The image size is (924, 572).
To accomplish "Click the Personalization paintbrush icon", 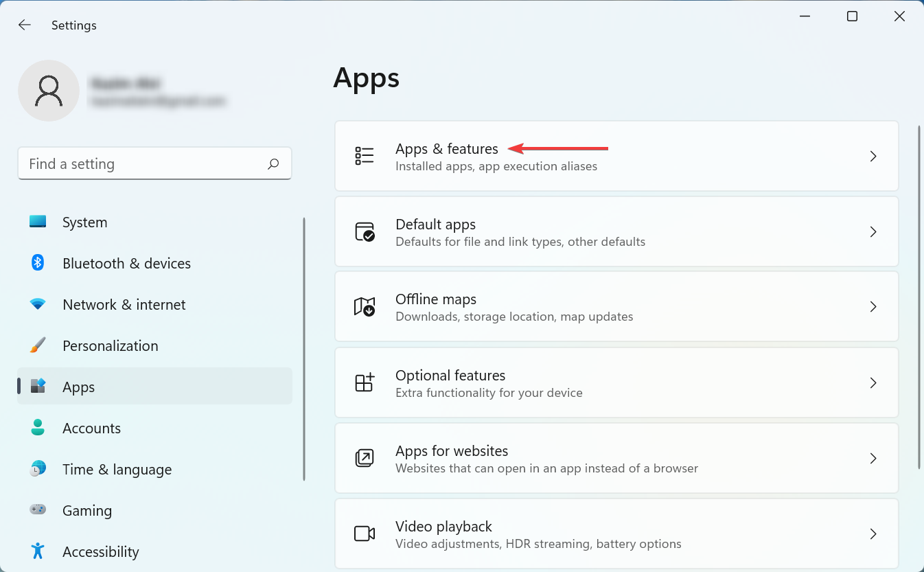I will [36, 345].
